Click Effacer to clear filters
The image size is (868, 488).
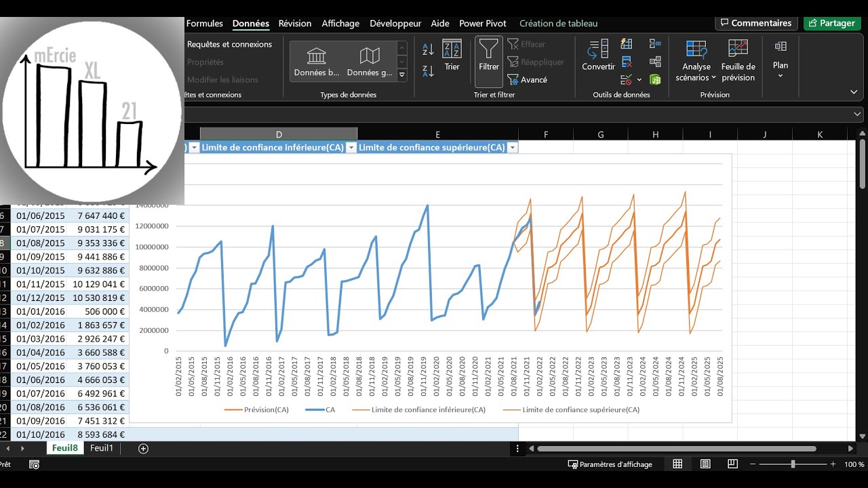coord(526,44)
